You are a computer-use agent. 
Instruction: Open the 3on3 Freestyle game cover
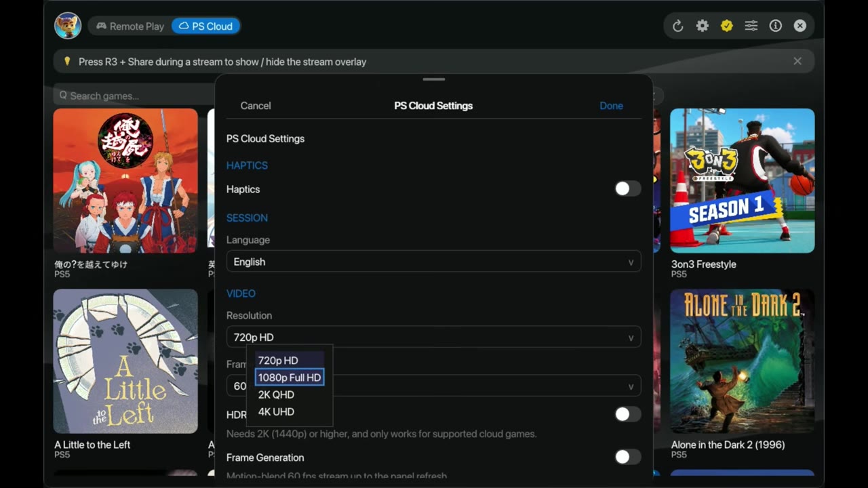pyautogui.click(x=743, y=181)
